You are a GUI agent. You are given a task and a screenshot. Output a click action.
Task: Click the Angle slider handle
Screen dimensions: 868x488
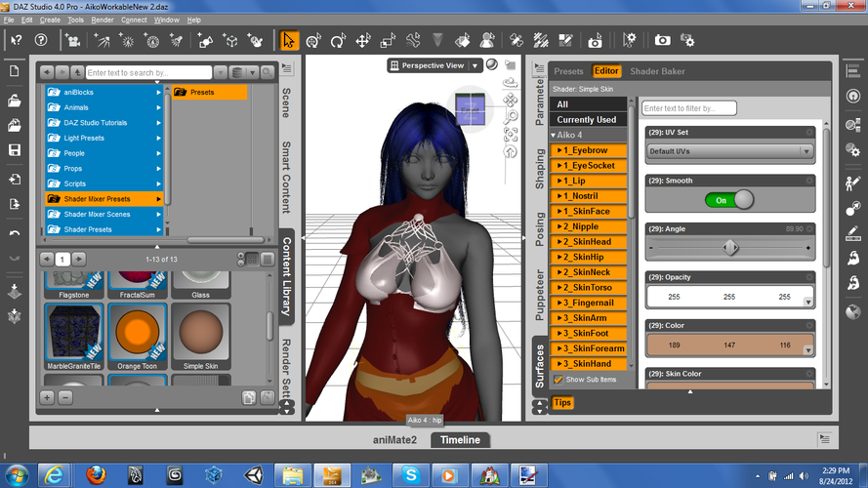730,247
